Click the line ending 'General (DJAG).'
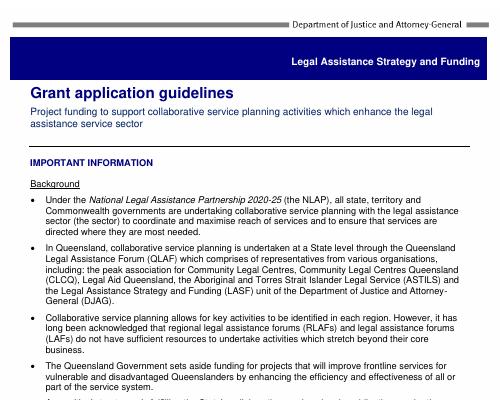The height and width of the screenshot is (400, 500). point(80,301)
